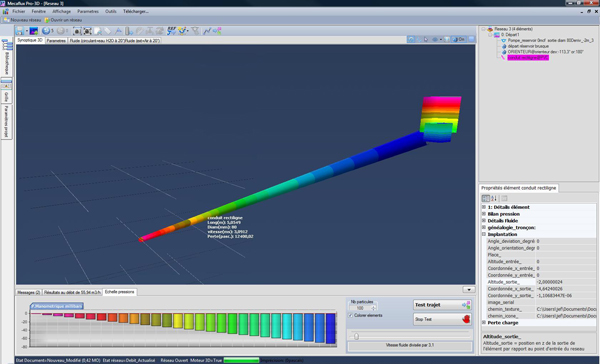
Task: Expand the Perte charge property group
Action: point(484,323)
